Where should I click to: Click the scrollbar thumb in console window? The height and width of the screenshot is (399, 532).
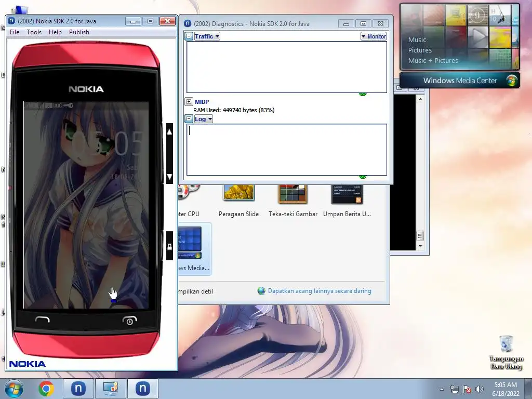(420, 235)
